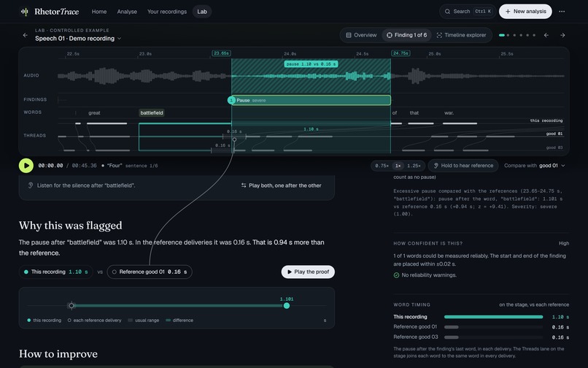The width and height of the screenshot is (588, 368).
Task: Open Your recordings nav item
Action: point(167,12)
